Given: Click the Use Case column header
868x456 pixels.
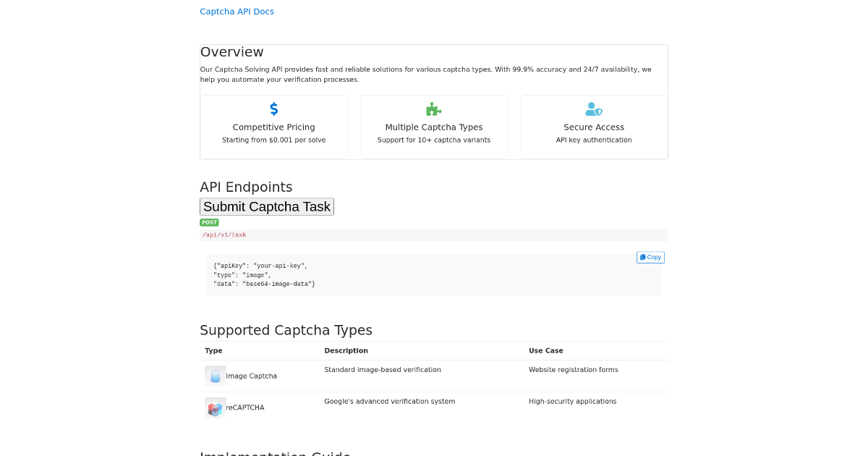Looking at the screenshot, I should click(545, 350).
